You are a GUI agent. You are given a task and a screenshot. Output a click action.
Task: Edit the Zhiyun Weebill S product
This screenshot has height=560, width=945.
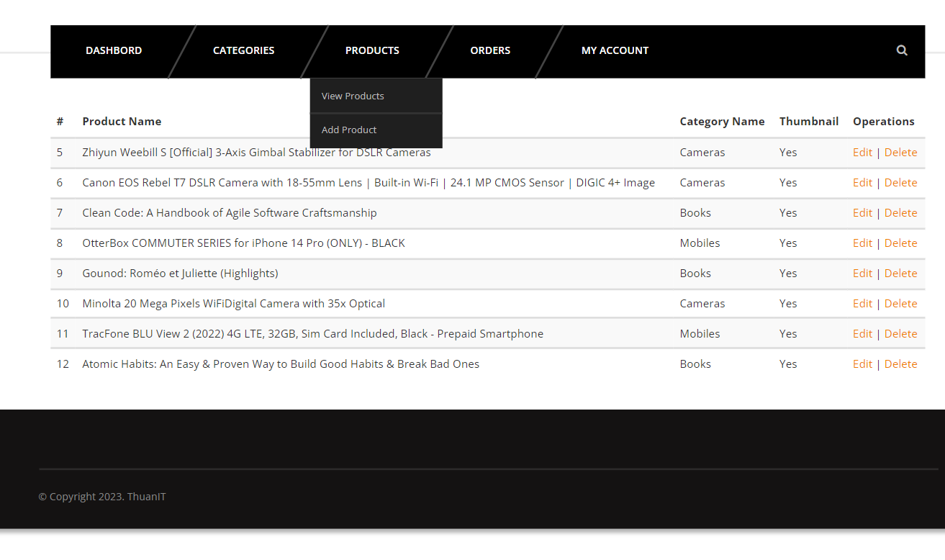[862, 152]
